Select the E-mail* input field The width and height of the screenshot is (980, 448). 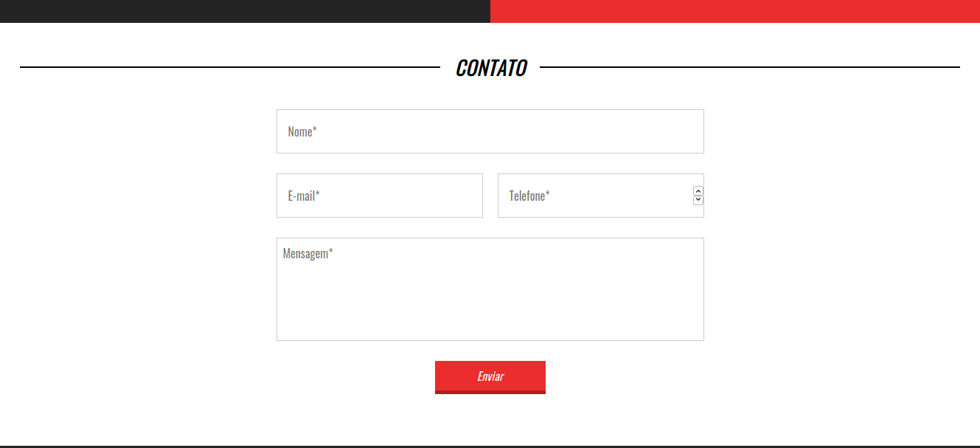pyautogui.click(x=380, y=196)
